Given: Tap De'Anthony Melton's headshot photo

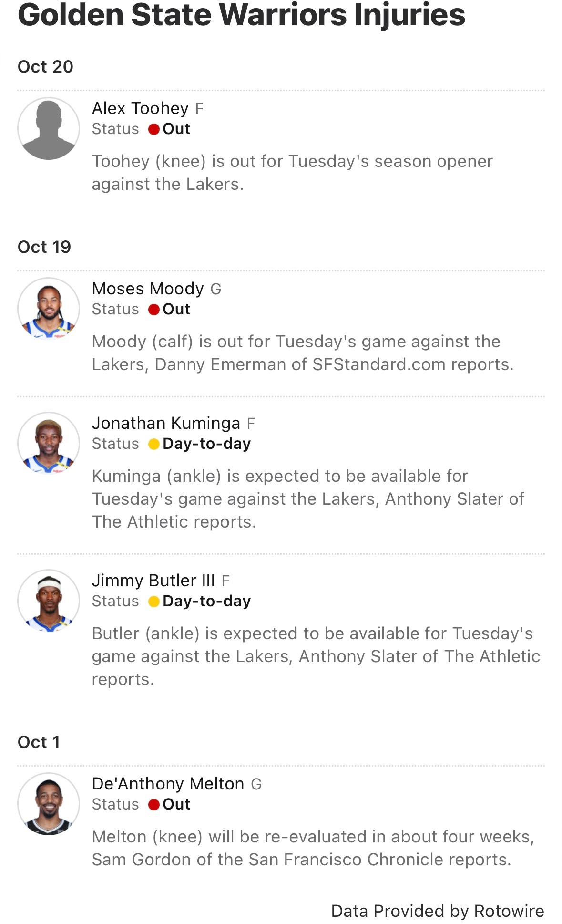Looking at the screenshot, I should 49,804.
